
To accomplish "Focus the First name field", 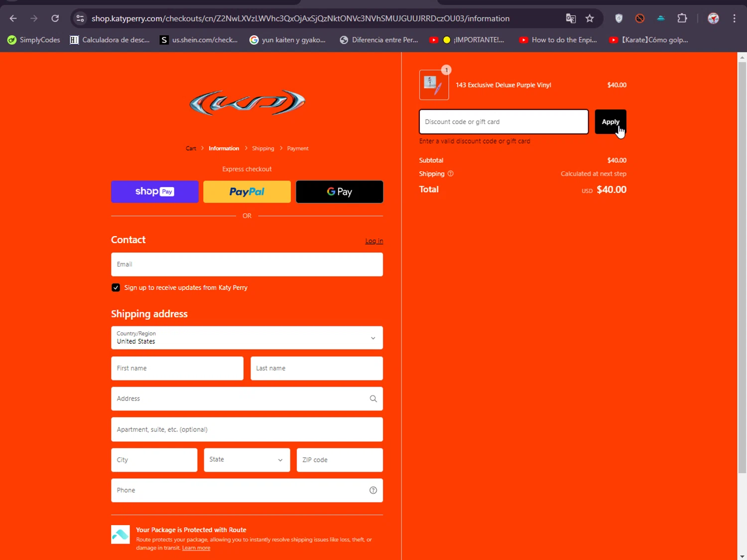I will coord(177,368).
